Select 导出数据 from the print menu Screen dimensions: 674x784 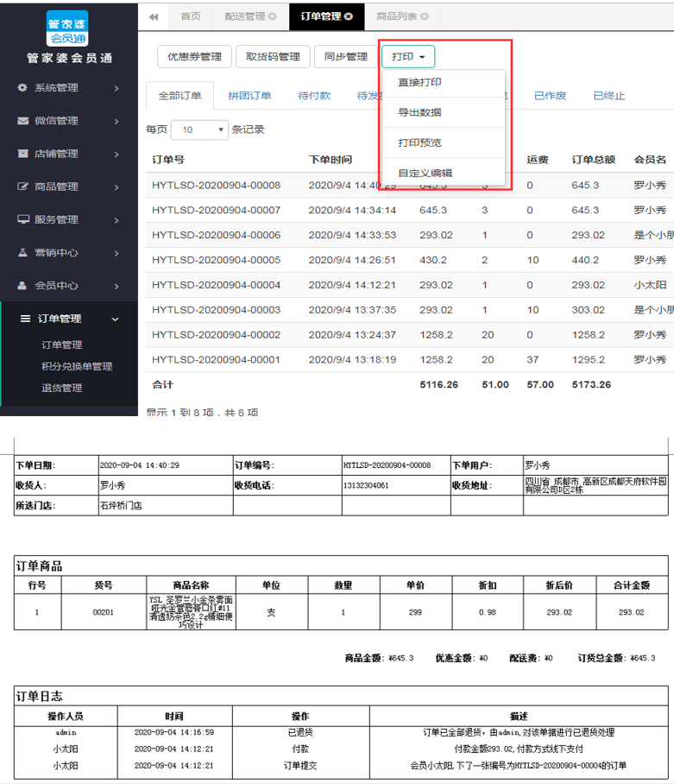click(444, 112)
